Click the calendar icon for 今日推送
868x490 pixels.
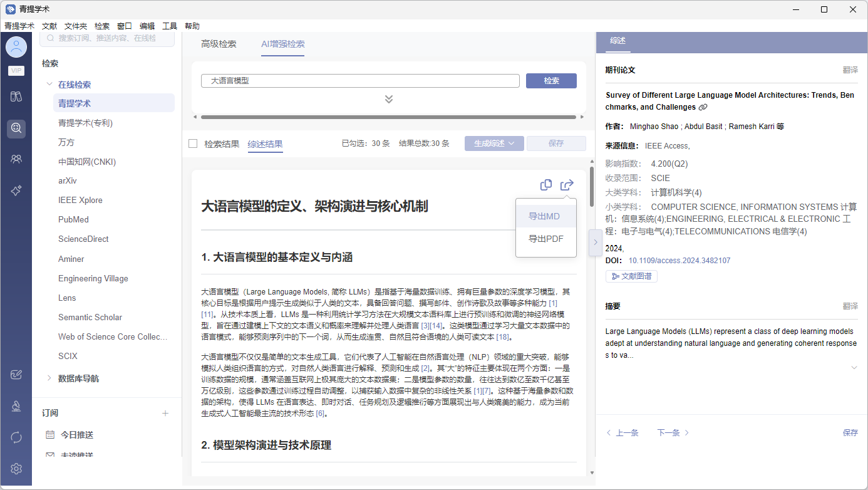pyautogui.click(x=50, y=435)
